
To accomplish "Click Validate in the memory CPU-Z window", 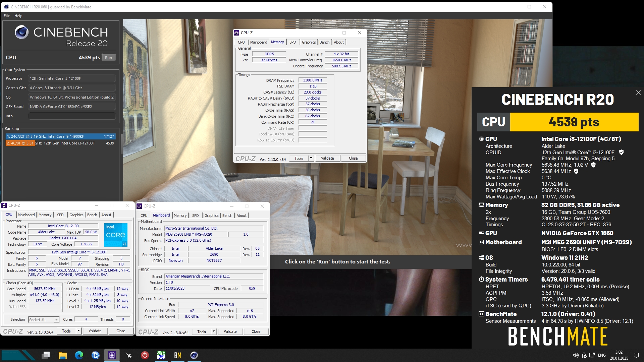I will point(327,158).
